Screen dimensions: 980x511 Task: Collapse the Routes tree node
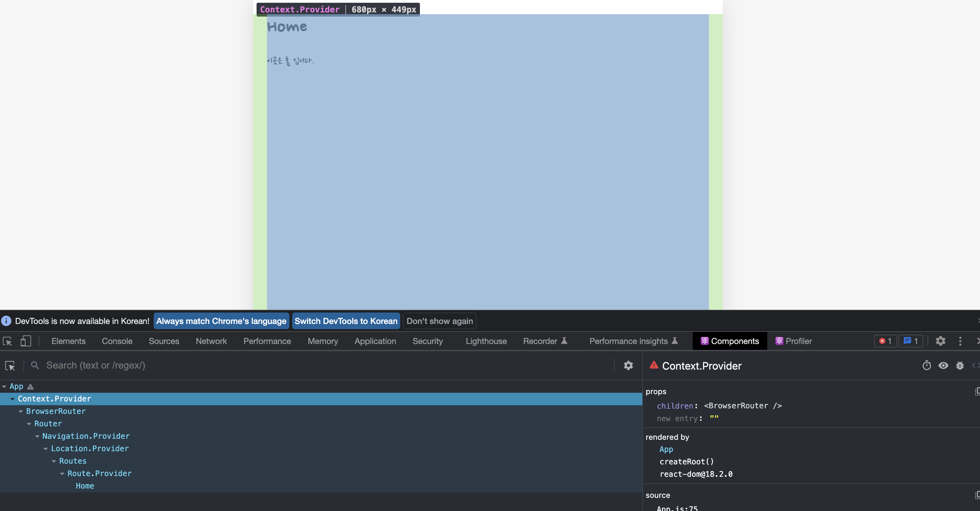coord(54,461)
